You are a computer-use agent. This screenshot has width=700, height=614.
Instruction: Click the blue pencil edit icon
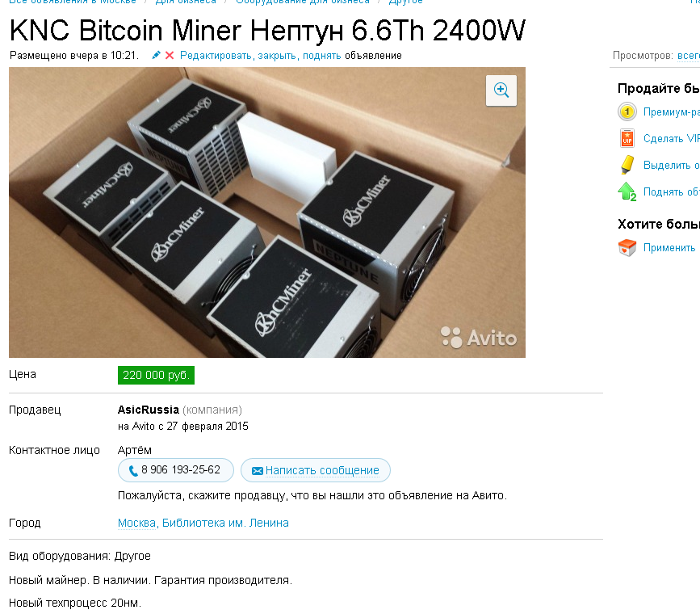pyautogui.click(x=156, y=56)
